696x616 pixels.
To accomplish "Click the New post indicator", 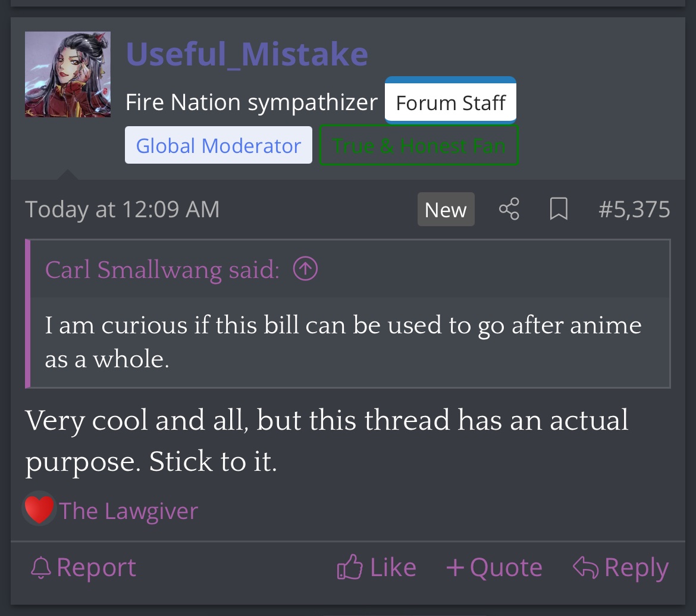I will pos(446,209).
